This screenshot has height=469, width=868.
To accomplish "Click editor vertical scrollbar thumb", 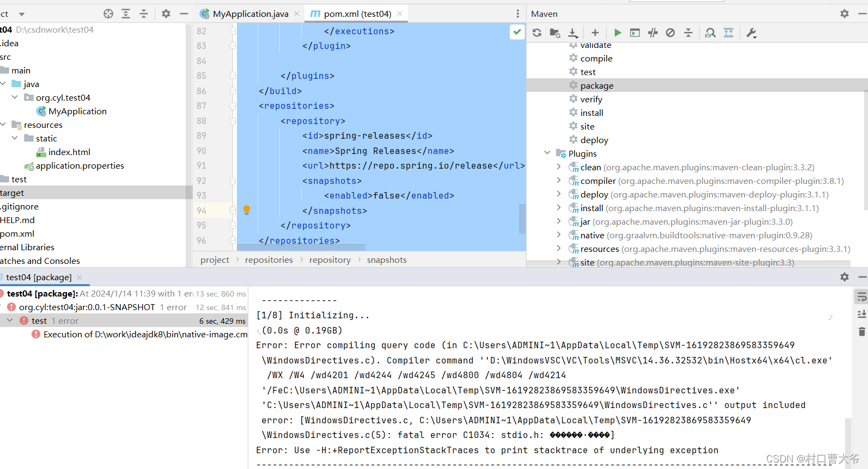I will pos(522,219).
